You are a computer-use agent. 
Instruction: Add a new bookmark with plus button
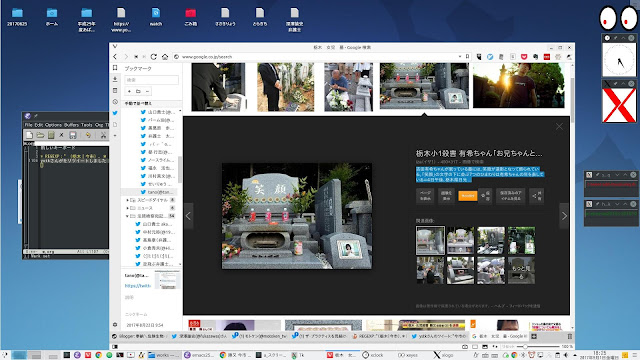pos(129,91)
